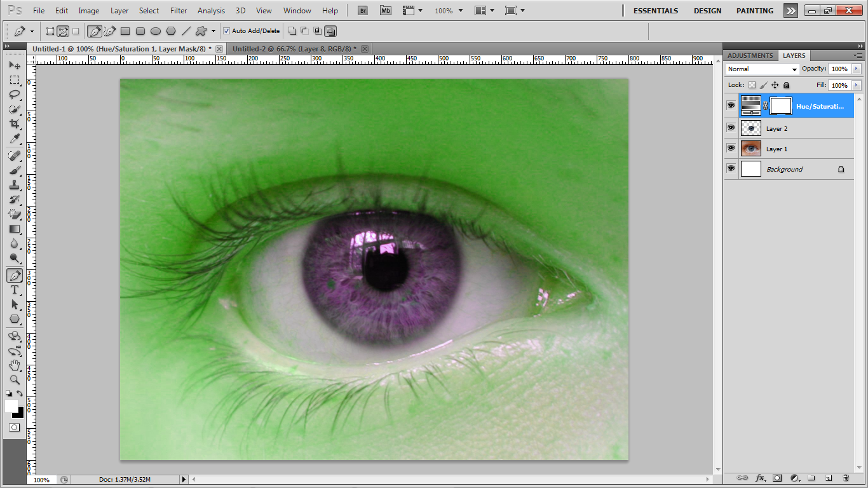Open the Pen tool preset picker arrow

(32, 30)
